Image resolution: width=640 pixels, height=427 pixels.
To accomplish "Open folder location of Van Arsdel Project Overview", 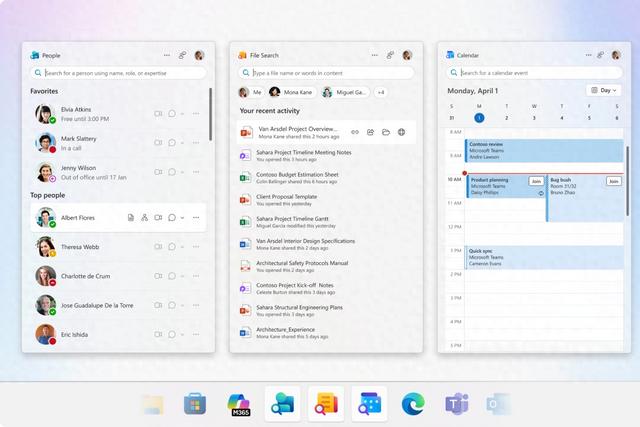I will [x=386, y=132].
